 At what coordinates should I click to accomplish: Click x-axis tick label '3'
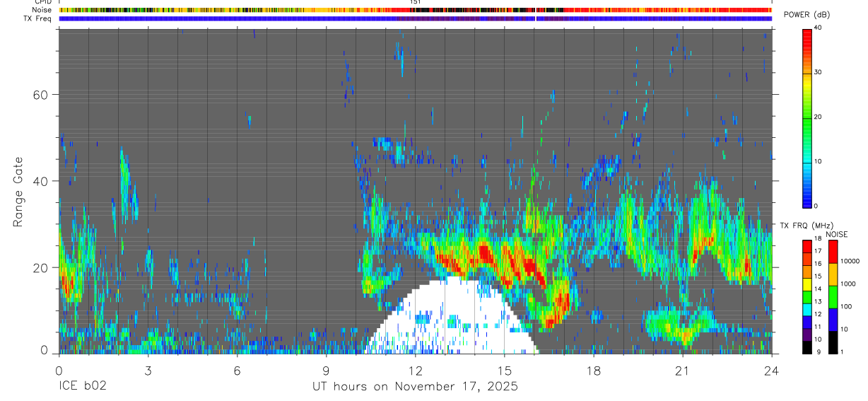coord(148,371)
